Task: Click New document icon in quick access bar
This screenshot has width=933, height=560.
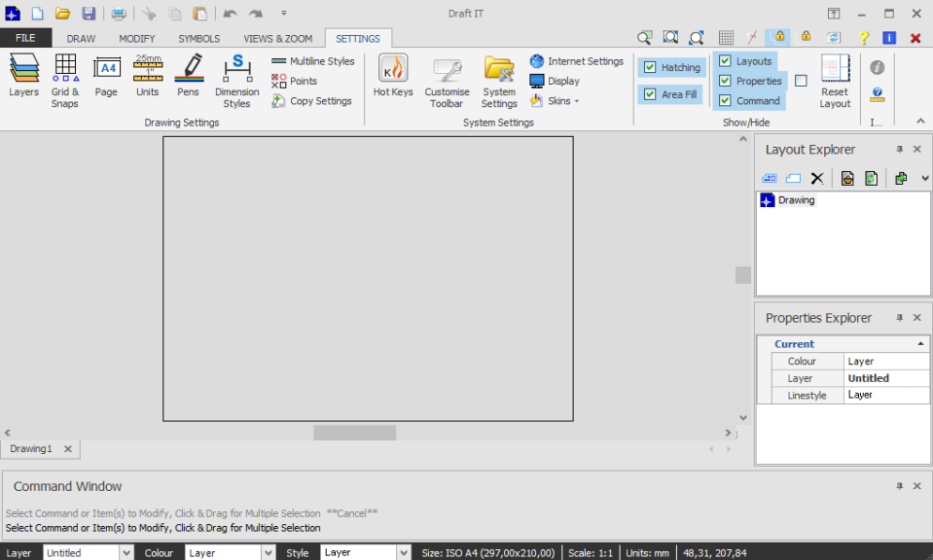Action: click(x=38, y=13)
